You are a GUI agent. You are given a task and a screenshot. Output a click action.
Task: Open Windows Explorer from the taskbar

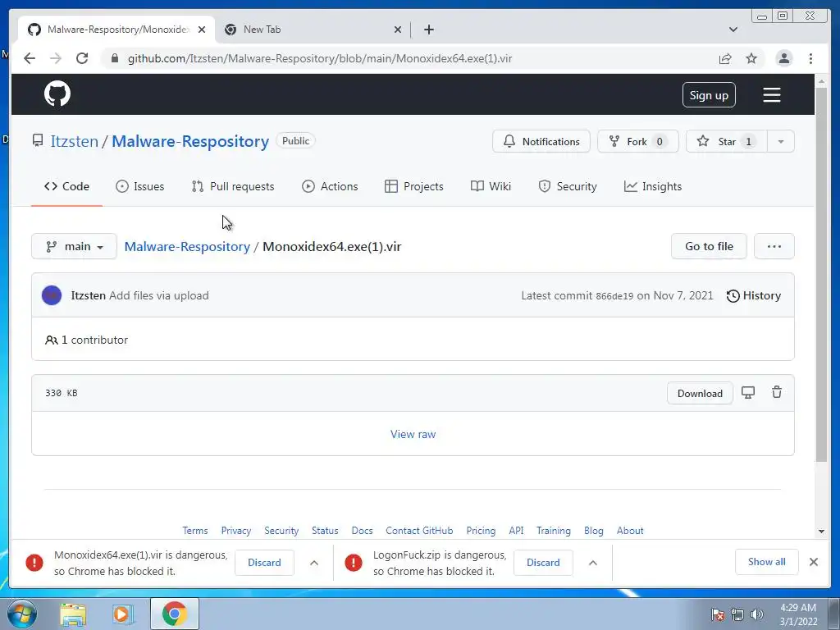click(x=73, y=614)
